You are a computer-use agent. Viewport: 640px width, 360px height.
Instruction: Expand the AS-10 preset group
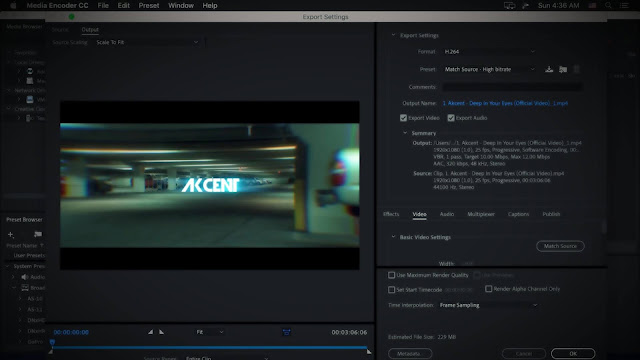click(x=20, y=298)
